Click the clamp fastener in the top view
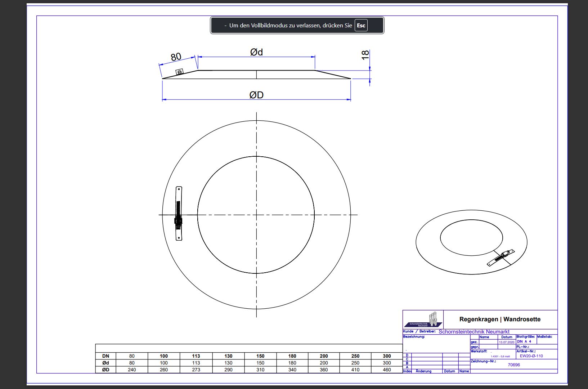The height and width of the screenshot is (389, 588). tap(178, 213)
